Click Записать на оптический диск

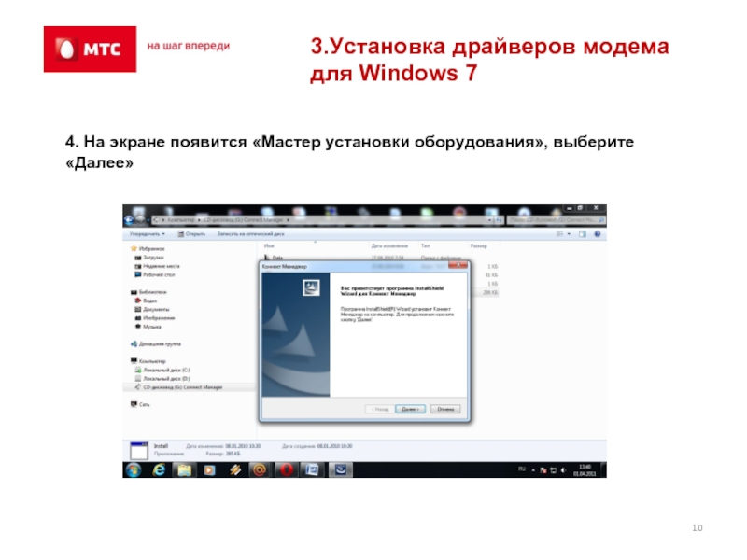point(250,234)
